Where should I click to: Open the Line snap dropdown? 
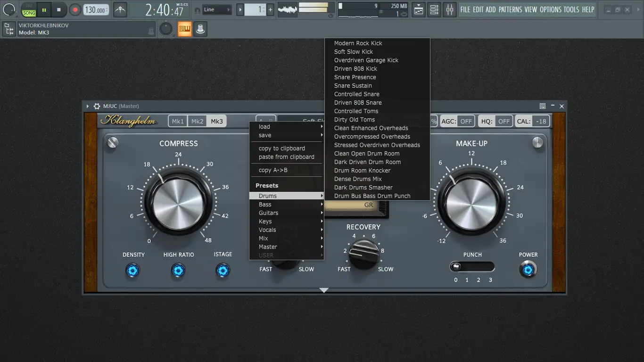[216, 9]
